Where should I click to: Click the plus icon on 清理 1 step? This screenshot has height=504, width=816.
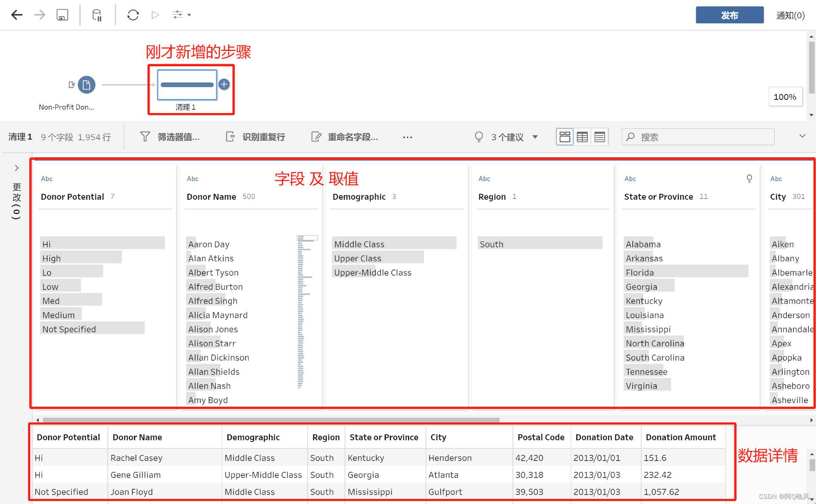pyautogui.click(x=224, y=84)
